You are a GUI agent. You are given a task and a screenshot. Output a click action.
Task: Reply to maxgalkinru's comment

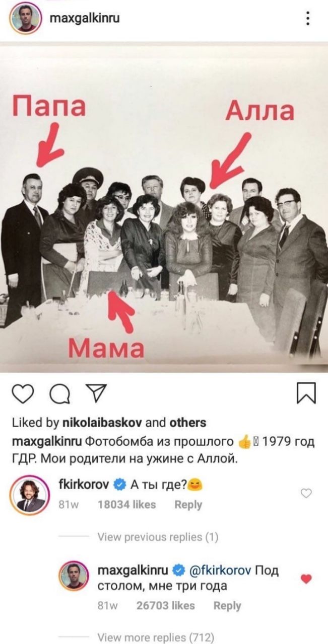227,606
